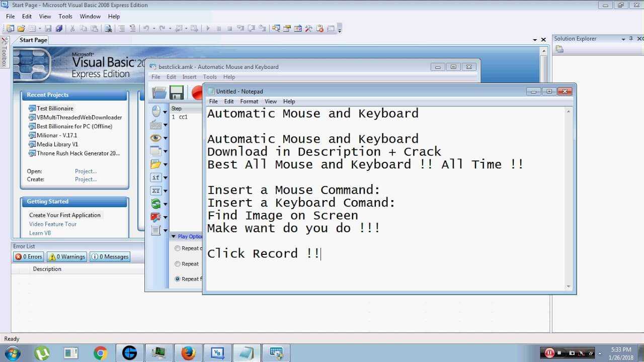Click yellow folder command icon in Automatic Mouse and Keyboard

pos(156,164)
